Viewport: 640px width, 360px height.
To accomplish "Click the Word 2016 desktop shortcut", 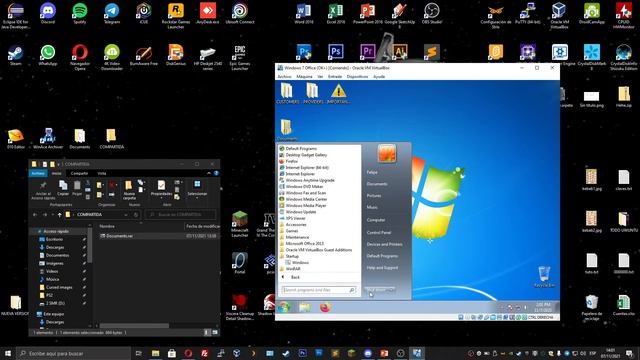I will [x=304, y=13].
